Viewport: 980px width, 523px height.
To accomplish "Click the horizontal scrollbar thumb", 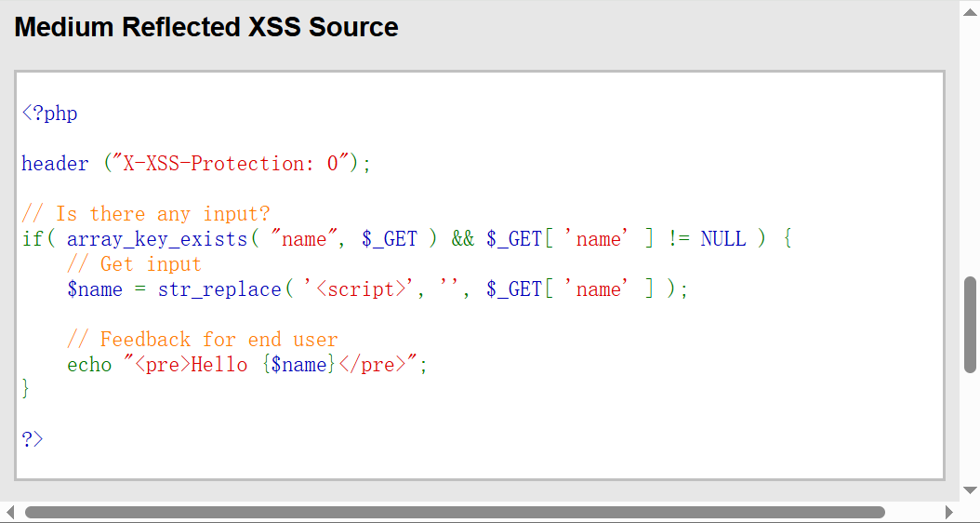I will coord(454,512).
